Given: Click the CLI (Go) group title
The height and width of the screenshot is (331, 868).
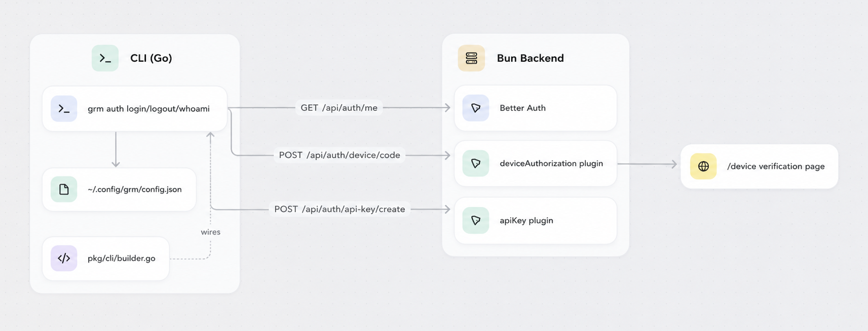Looking at the screenshot, I should tap(151, 58).
